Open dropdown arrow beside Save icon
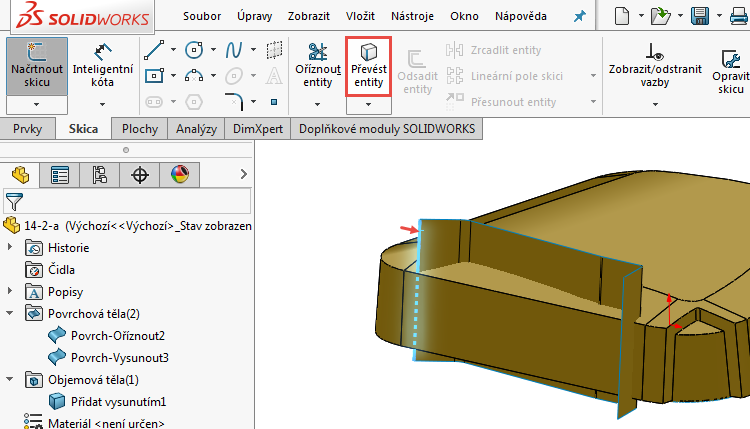The image size is (750, 429). click(719, 16)
